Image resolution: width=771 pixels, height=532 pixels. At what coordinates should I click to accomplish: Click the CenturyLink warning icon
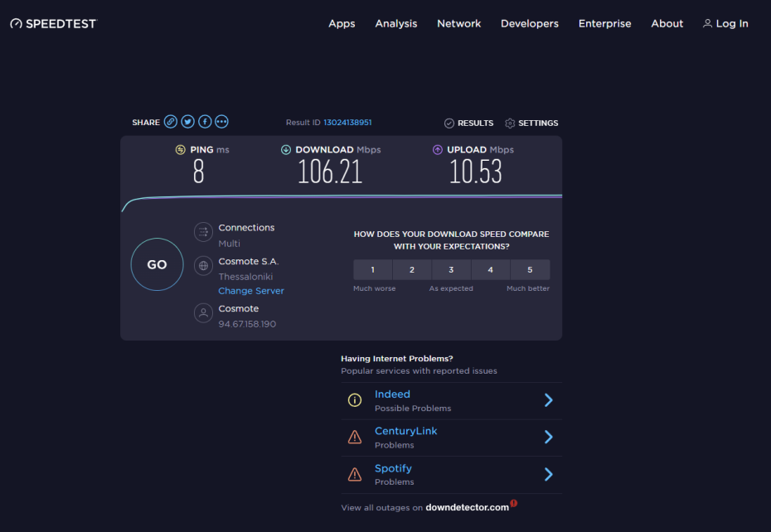pos(355,437)
